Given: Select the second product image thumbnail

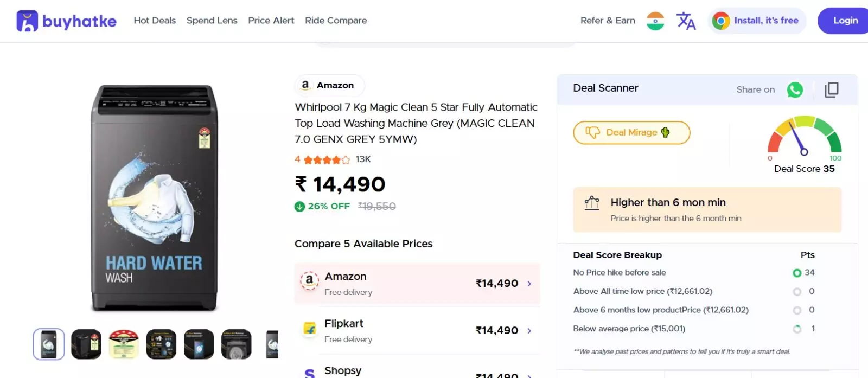Looking at the screenshot, I should click(x=86, y=344).
